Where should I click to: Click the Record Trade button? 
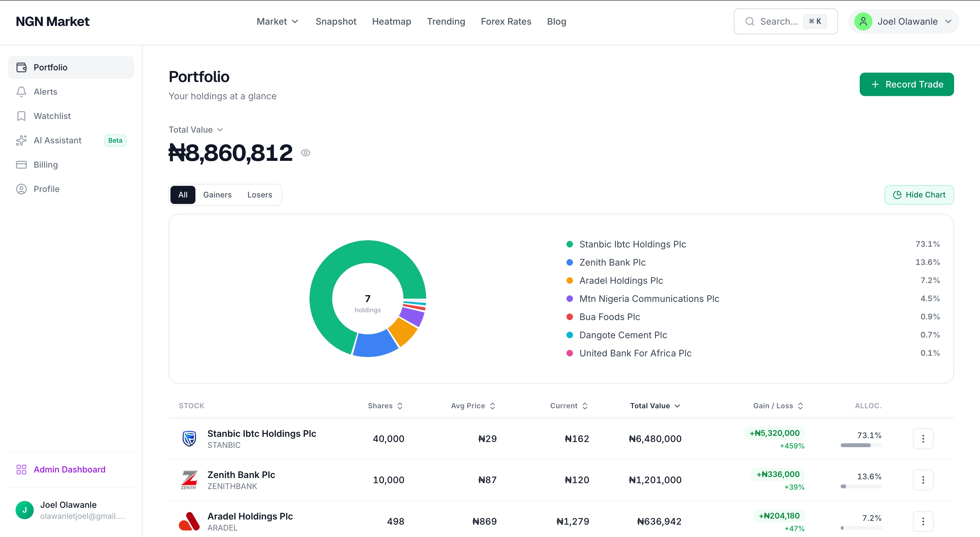click(906, 84)
